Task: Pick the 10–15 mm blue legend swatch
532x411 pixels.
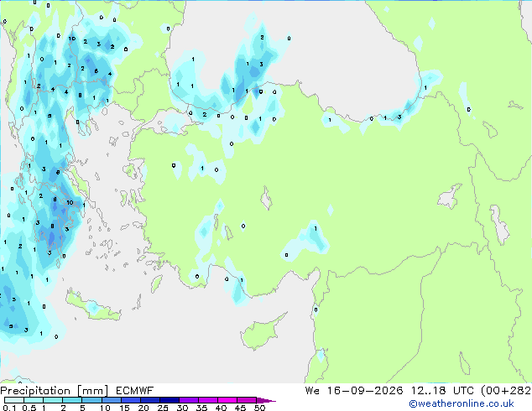Action: coord(112,400)
